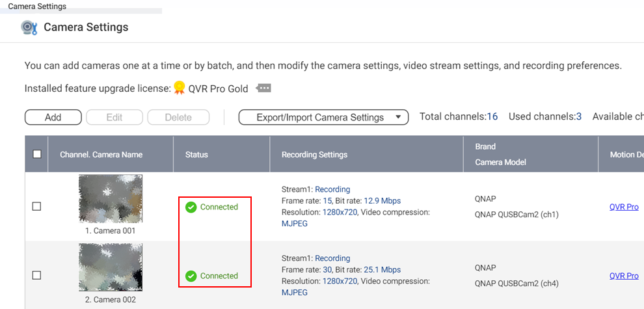The image size is (644, 309).
Task: Check the box for Camera 001 row
Action: tap(37, 206)
